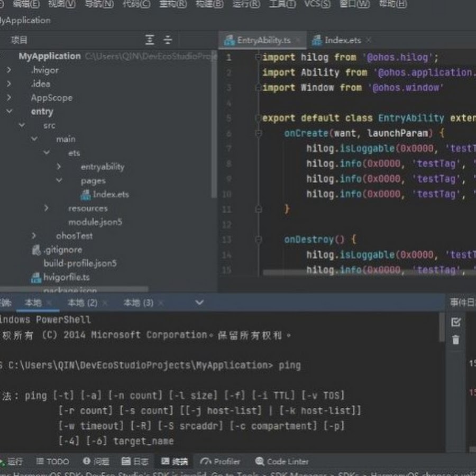Expand the AppScope folder
Image resolution: width=476 pixels, height=476 pixels.
coord(9,97)
